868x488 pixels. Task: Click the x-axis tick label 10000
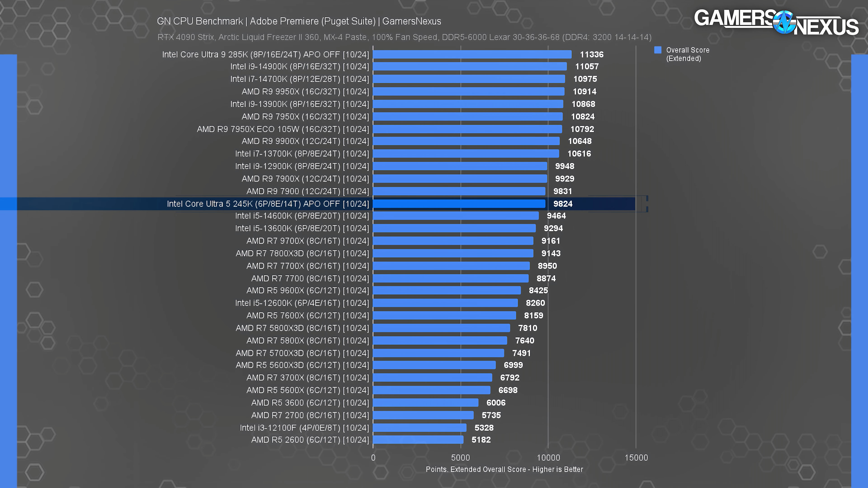coord(549,458)
